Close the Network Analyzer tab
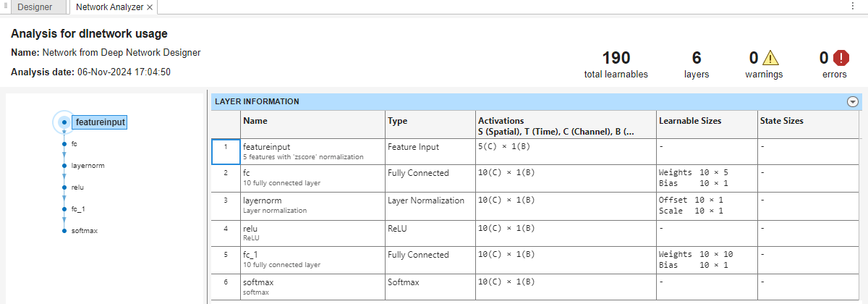 (150, 7)
